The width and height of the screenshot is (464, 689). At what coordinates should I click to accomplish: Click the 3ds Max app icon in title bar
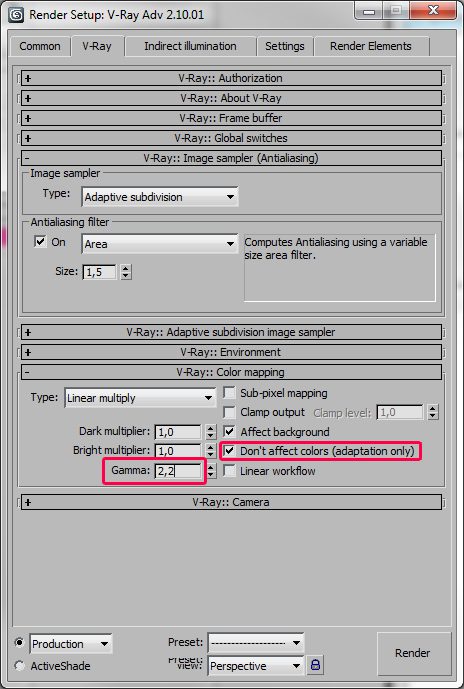tap(16, 15)
